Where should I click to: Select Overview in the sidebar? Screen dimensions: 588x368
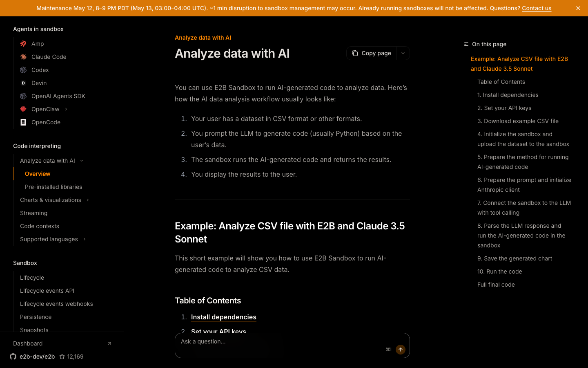38,174
